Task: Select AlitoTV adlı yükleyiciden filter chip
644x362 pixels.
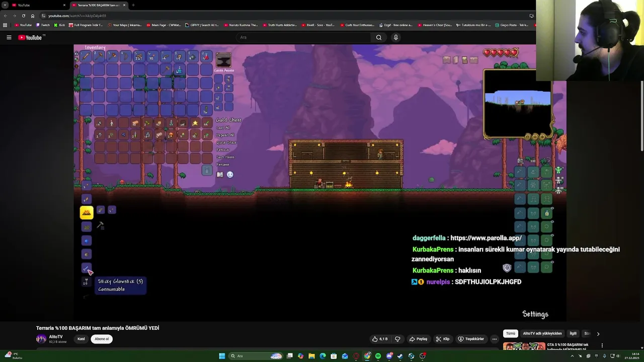Action: click(x=542, y=333)
